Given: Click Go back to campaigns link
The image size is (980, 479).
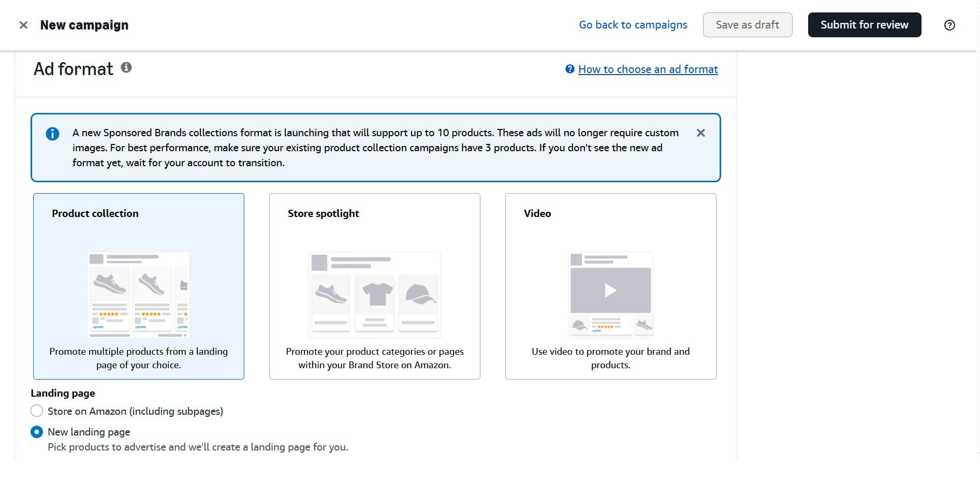Looking at the screenshot, I should [x=633, y=25].
